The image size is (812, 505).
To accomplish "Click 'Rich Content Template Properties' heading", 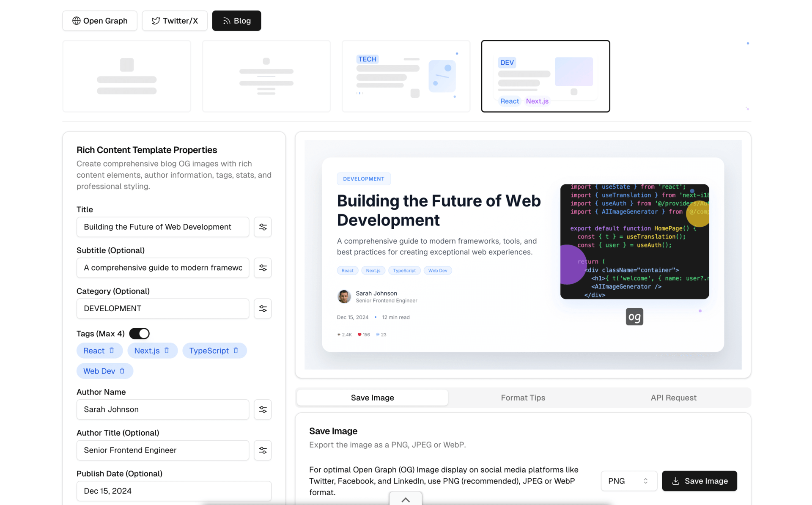I will pyautogui.click(x=147, y=150).
